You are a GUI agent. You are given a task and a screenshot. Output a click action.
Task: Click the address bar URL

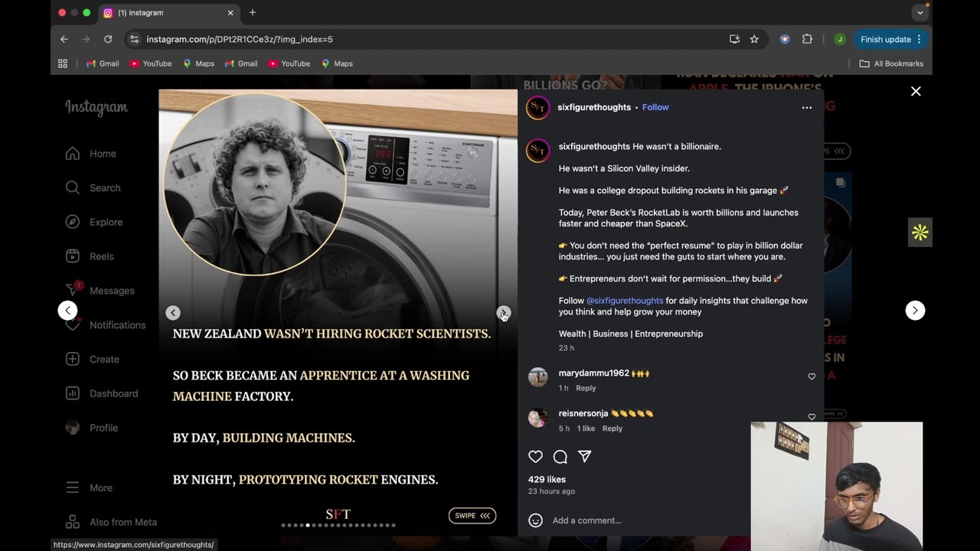tap(240, 39)
